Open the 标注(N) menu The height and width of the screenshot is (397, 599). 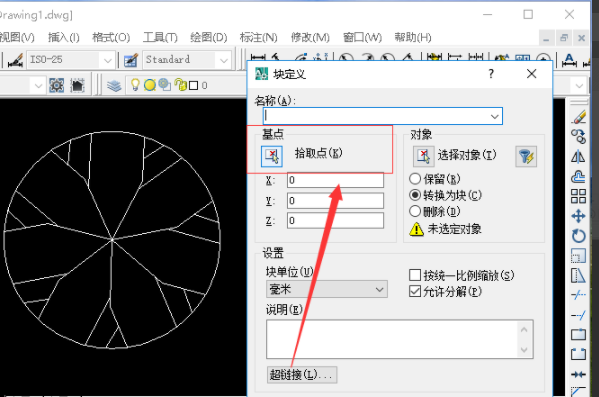[x=258, y=37]
